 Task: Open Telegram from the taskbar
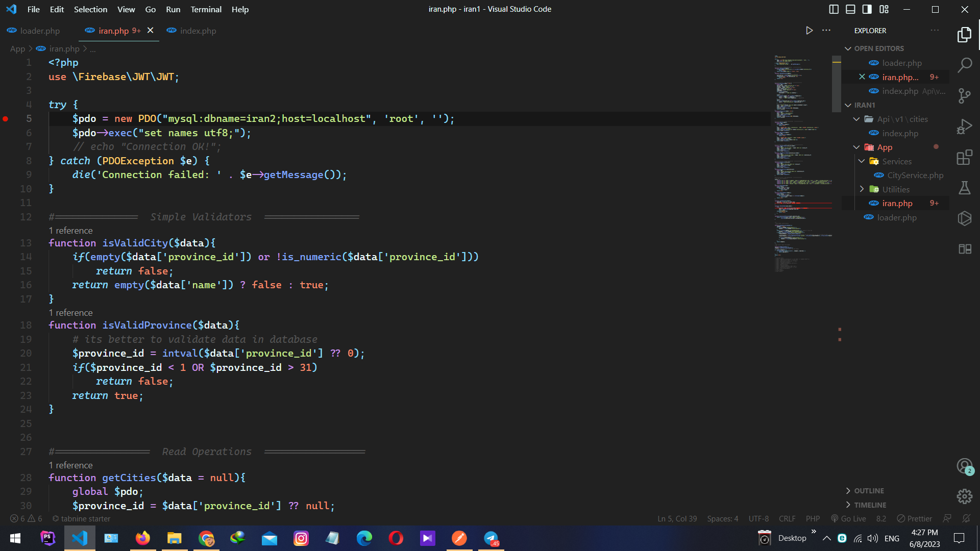pos(491,538)
